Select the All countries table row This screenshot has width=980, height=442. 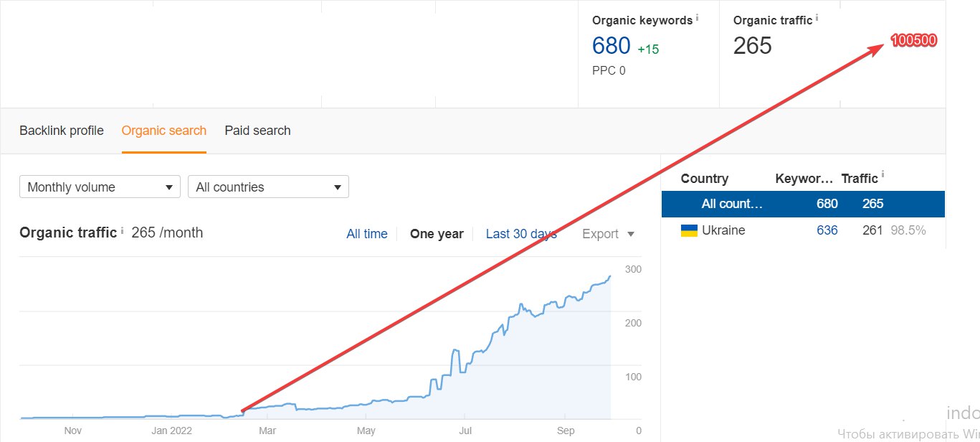pyautogui.click(x=803, y=204)
